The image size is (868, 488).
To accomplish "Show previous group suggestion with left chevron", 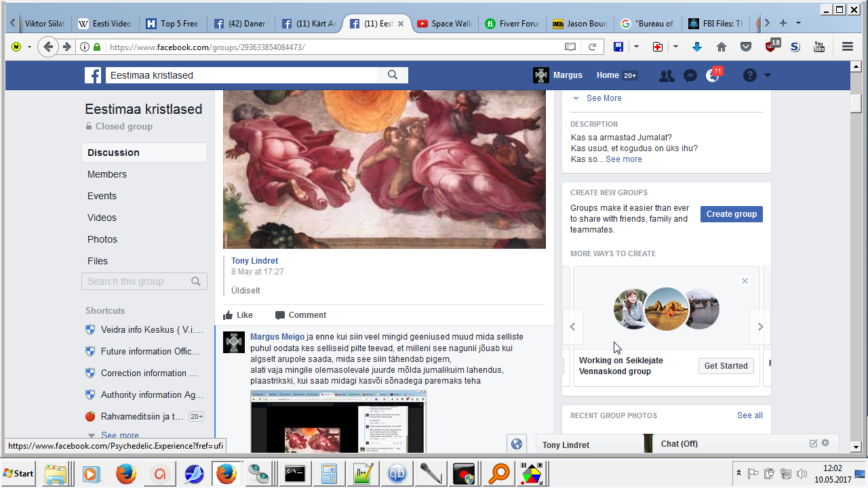I will coord(572,327).
